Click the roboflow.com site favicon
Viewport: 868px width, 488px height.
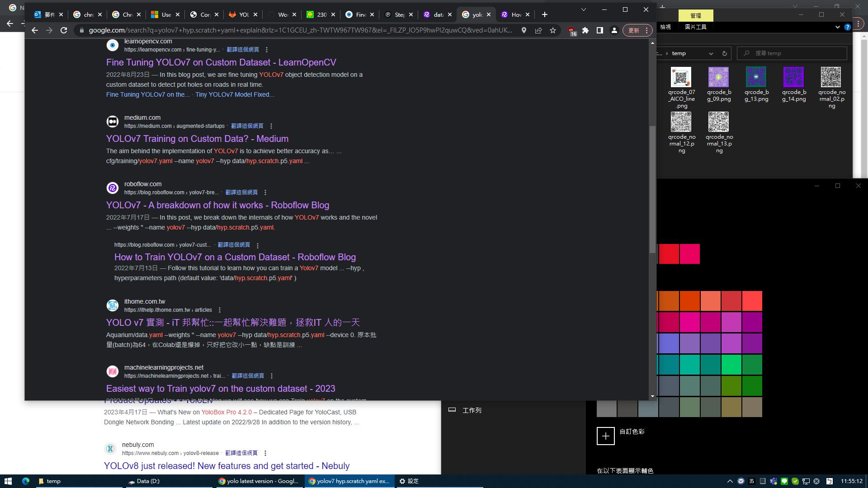[x=113, y=188]
